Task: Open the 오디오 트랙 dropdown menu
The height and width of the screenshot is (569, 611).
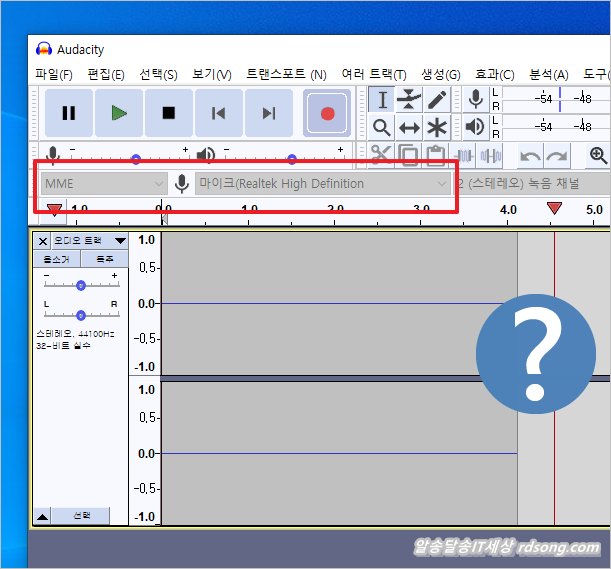Action: click(90, 241)
